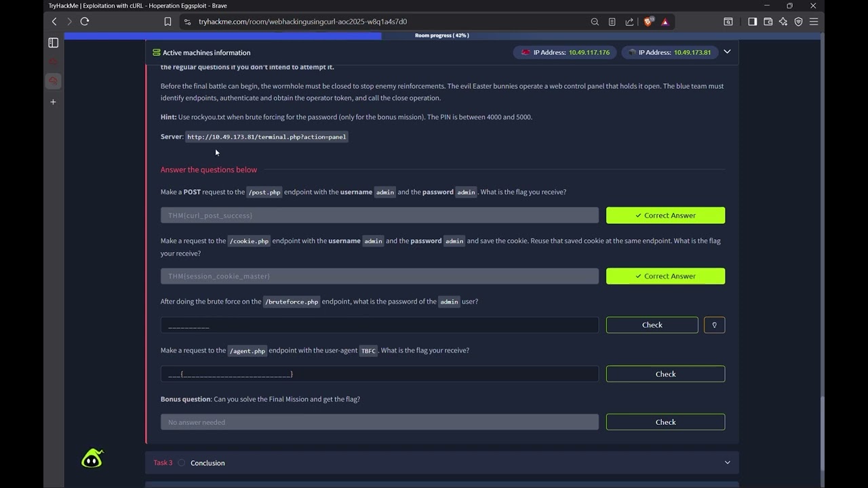Click the green TryHackMe mascot chat icon

pyautogui.click(x=92, y=459)
